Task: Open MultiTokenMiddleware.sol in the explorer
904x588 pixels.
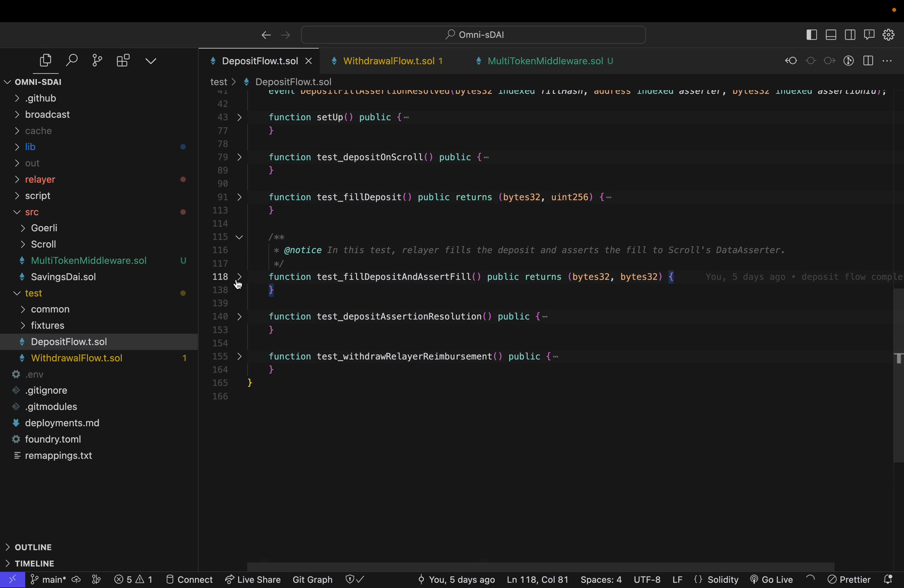Action: [x=99, y=260]
